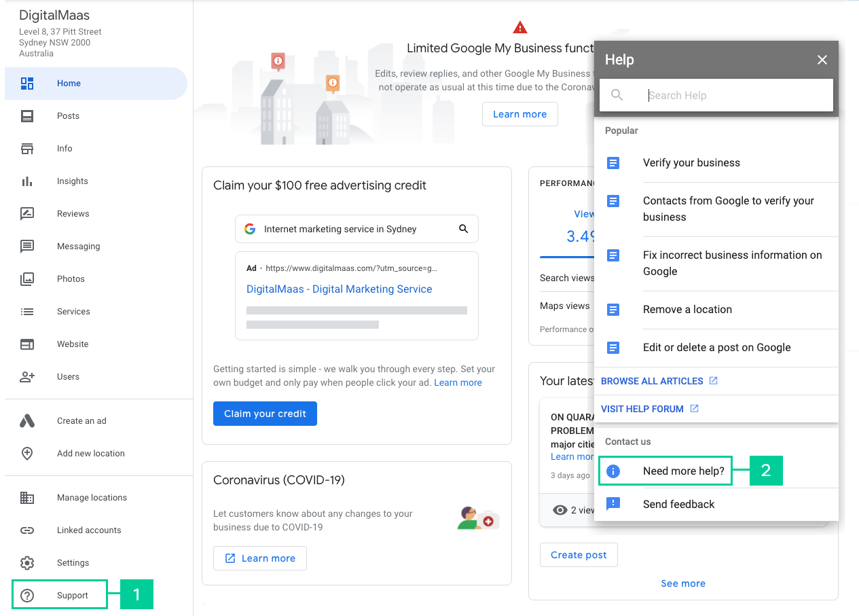Screen dimensions: 859x616
Task: Click the Claim your credit button
Action: 265,414
